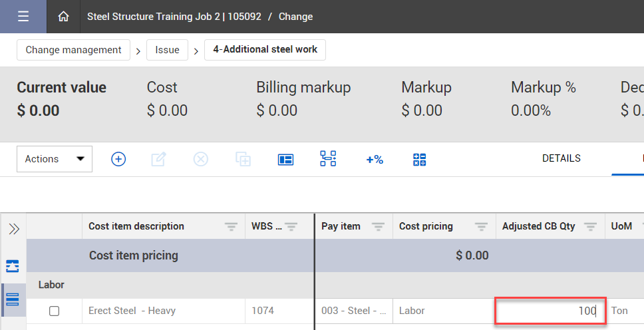Click the calculator grid toolbar icon
This screenshot has height=330, width=644.
point(419,159)
